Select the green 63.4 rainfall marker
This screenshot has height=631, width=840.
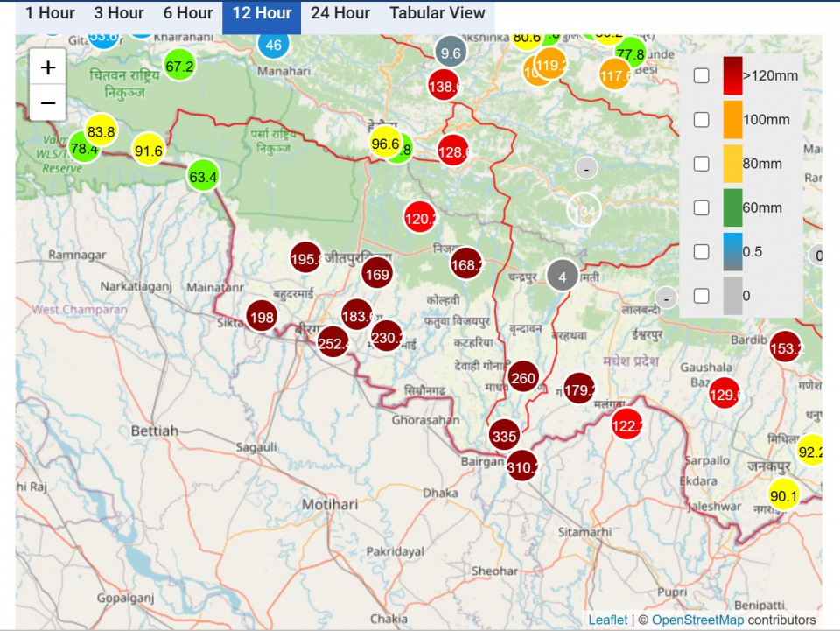tap(202, 177)
